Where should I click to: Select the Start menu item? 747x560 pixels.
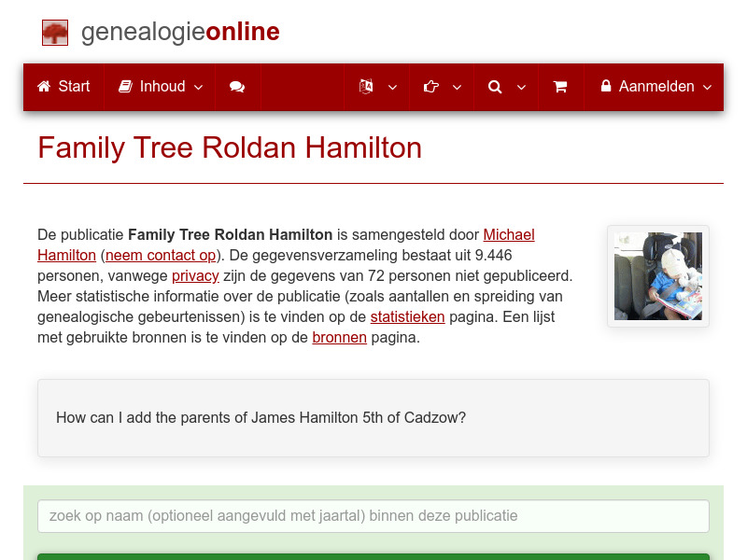63,86
